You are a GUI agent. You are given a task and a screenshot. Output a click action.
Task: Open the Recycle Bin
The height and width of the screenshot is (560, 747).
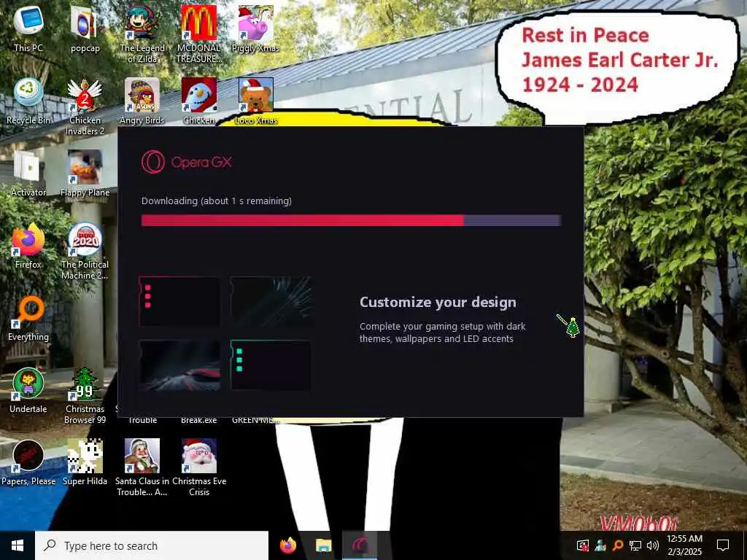(28, 101)
